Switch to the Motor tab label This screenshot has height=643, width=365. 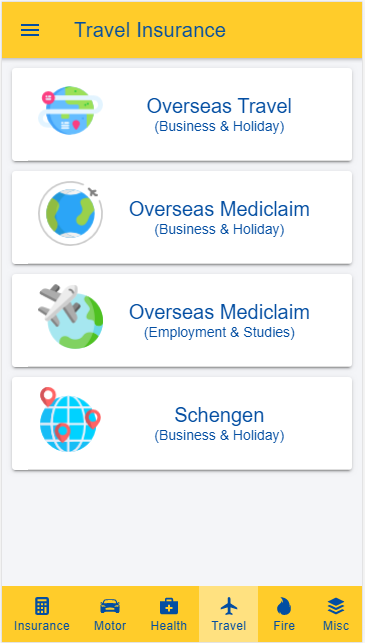(110, 626)
